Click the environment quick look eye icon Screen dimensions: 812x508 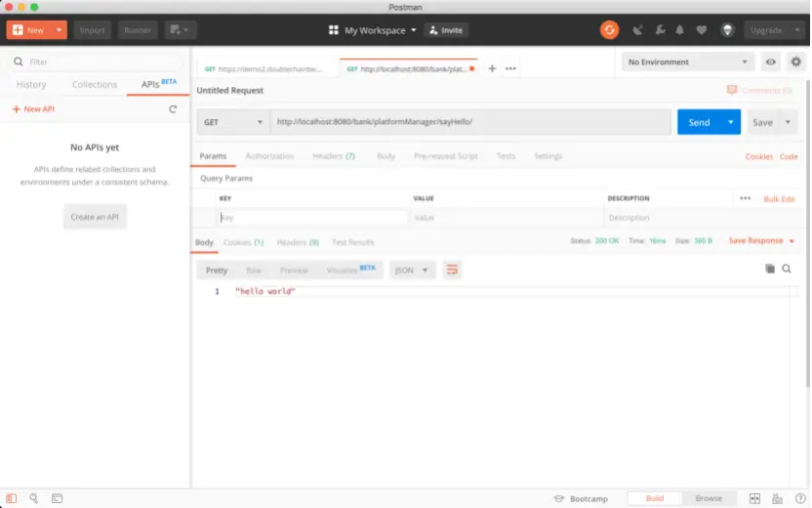coord(771,63)
